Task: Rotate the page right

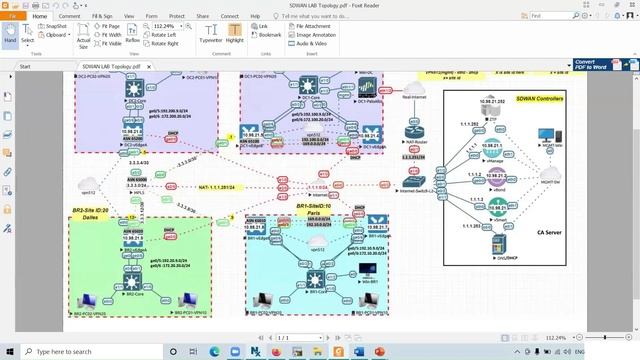Action: click(x=161, y=44)
